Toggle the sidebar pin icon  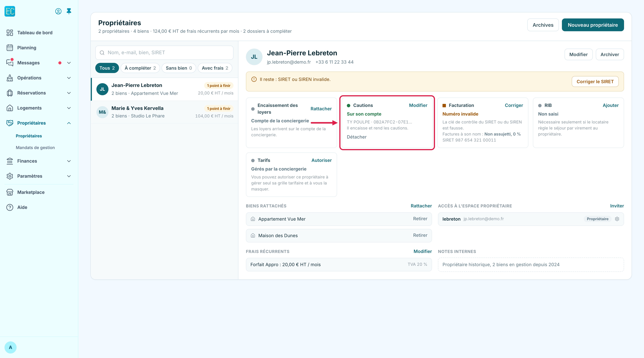click(x=69, y=11)
